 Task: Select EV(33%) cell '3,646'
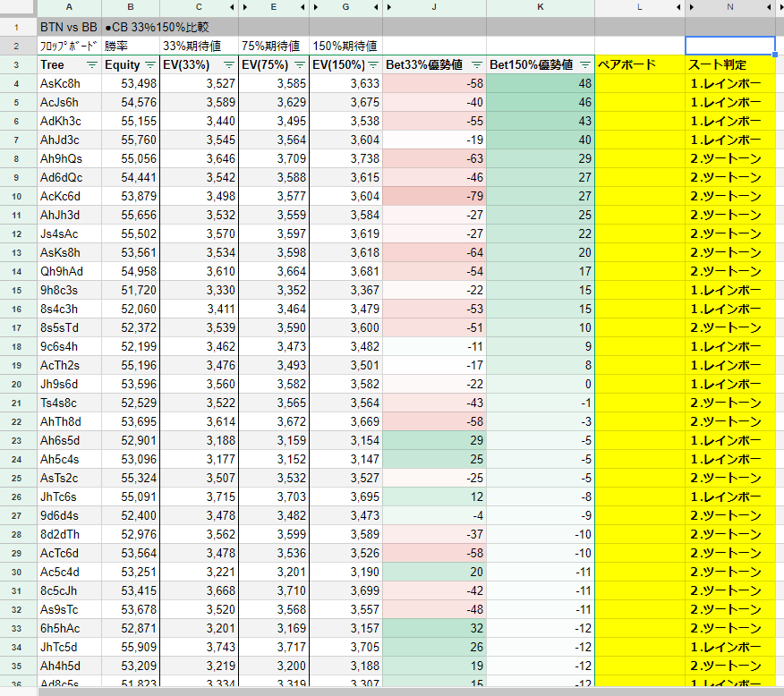(x=199, y=159)
